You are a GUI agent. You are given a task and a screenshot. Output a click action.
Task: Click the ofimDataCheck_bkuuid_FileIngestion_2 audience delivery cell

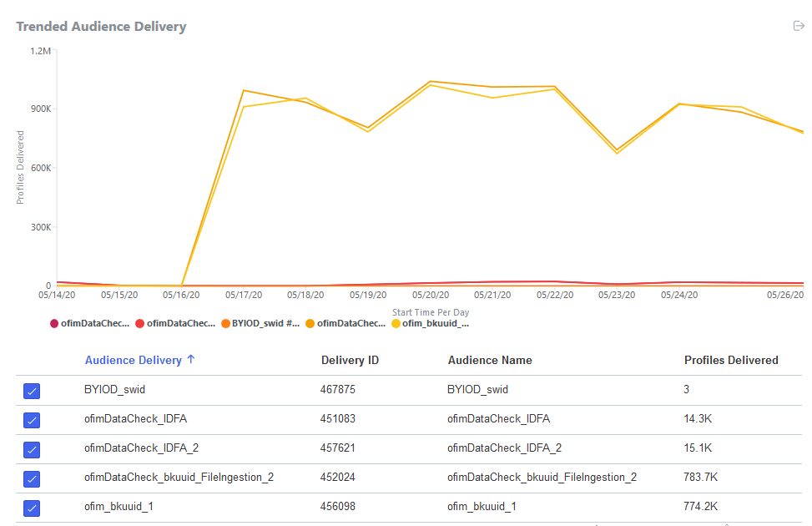tap(179, 478)
